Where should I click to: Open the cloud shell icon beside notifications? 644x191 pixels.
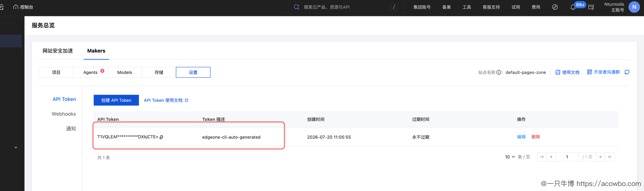tap(591, 7)
